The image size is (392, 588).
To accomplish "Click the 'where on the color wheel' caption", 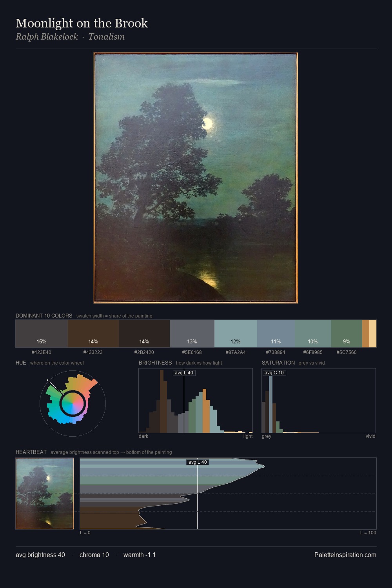I will point(57,363).
